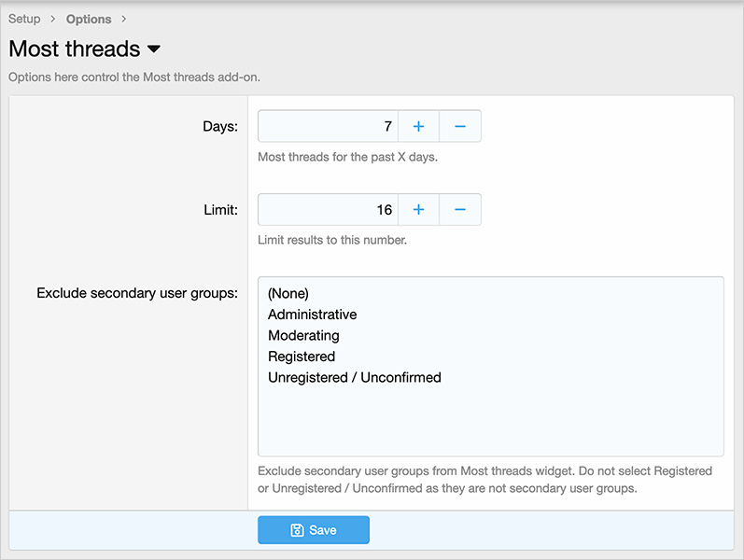Open the Options breadcrumb link

click(x=89, y=19)
